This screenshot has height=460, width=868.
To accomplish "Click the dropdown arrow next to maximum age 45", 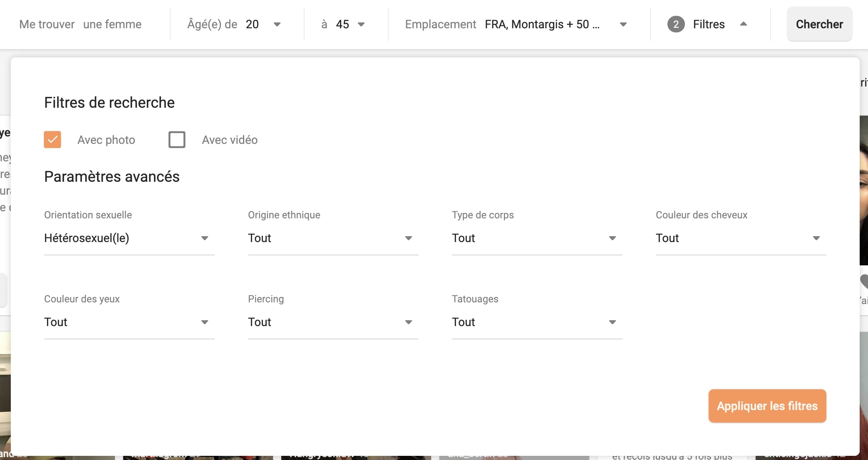I will coord(362,25).
